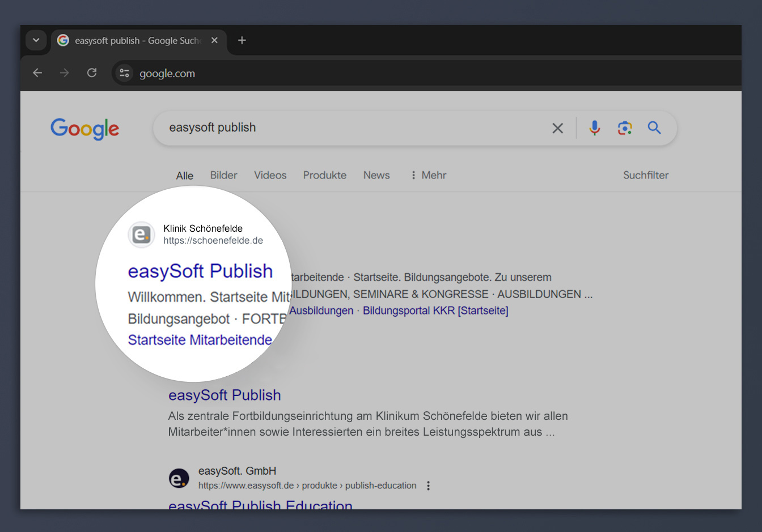Viewport: 762px width, 532px height.
Task: Clear the search query with the X icon
Action: pos(558,129)
